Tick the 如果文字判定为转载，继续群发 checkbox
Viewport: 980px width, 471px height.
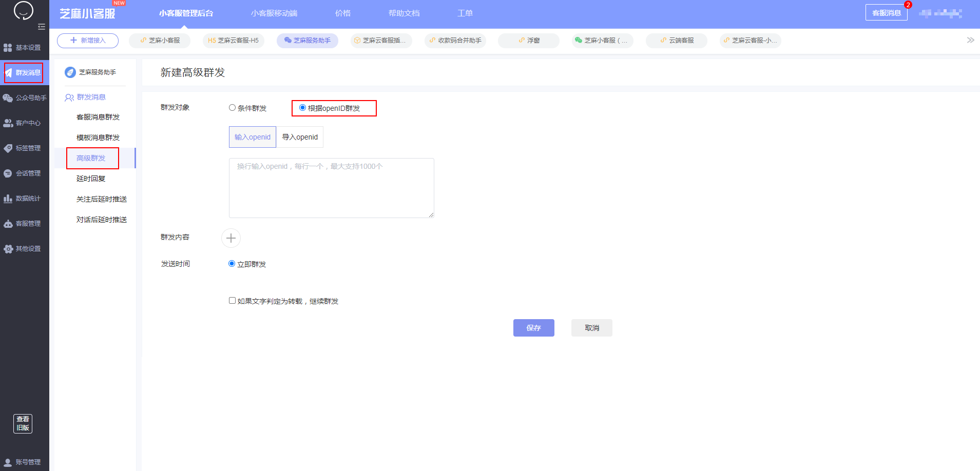pyautogui.click(x=232, y=301)
